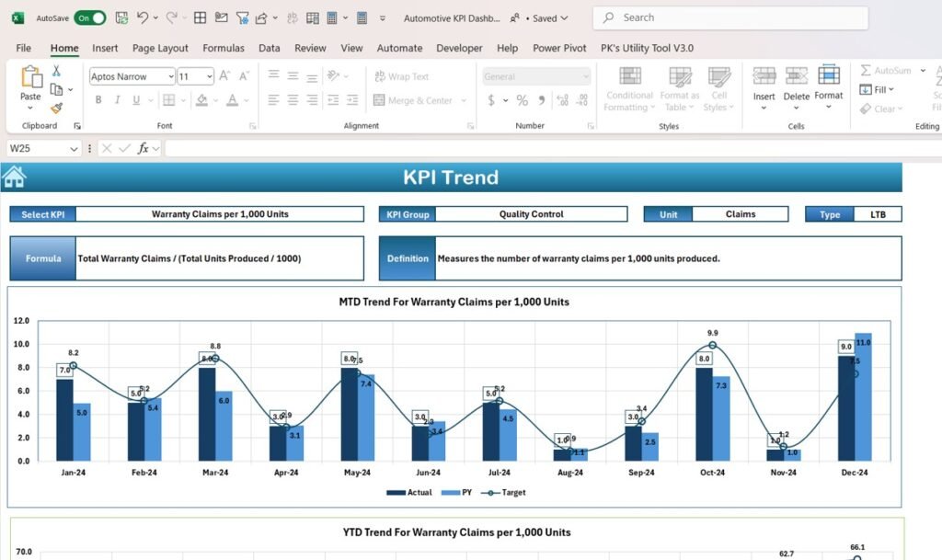The width and height of the screenshot is (942, 560).
Task: Open the Format cells button
Action: [x=828, y=83]
